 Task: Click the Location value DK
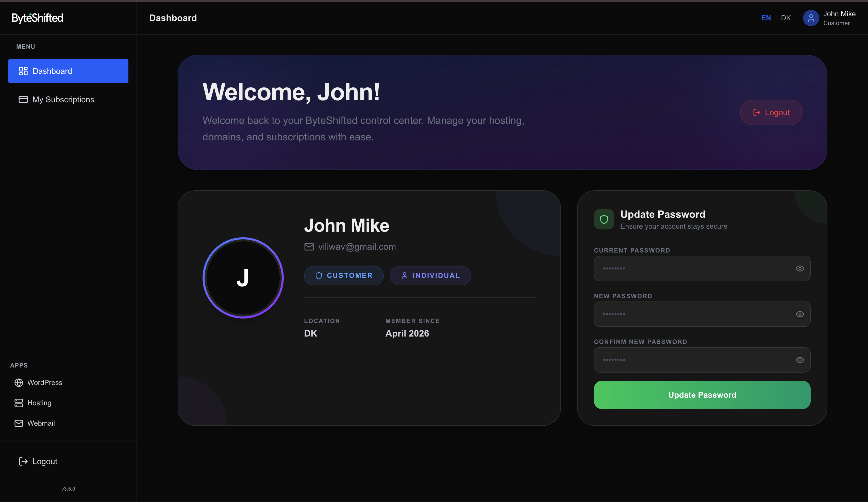coord(310,333)
